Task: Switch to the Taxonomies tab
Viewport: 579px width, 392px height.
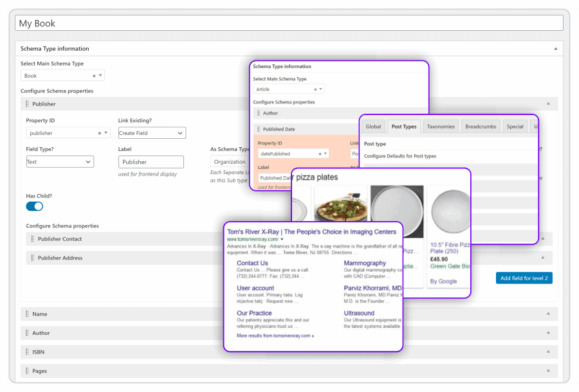Action: [x=441, y=127]
